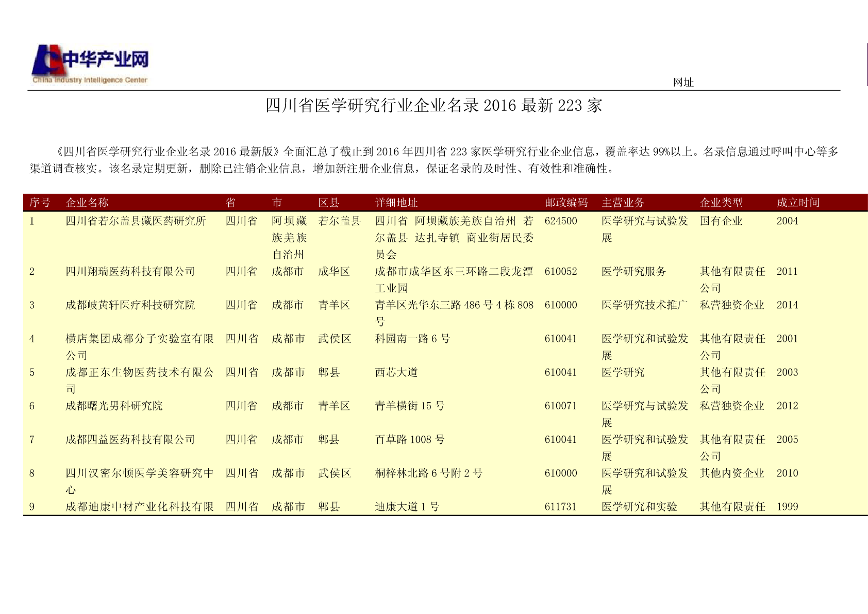The height and width of the screenshot is (614, 868).
Task: Select the 成立时间 column header
Action: 798,203
